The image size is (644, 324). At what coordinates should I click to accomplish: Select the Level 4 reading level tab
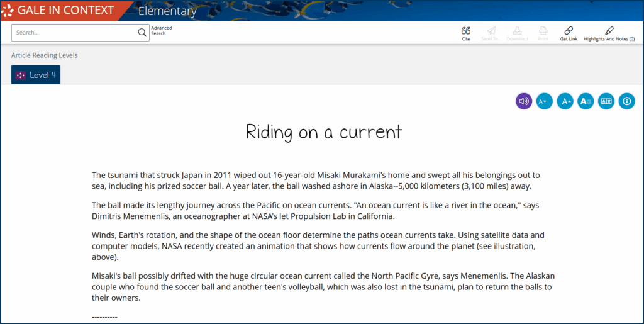[x=36, y=75]
